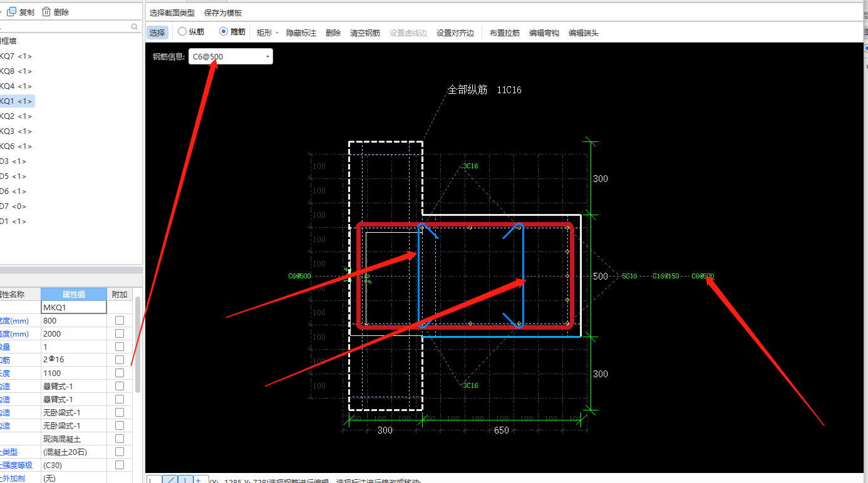The image size is (868, 483).
Task: Activate the 选择 tool button
Action: [x=157, y=33]
